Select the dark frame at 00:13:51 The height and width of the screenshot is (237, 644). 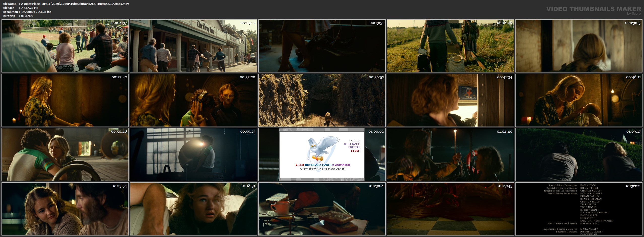coord(322,46)
